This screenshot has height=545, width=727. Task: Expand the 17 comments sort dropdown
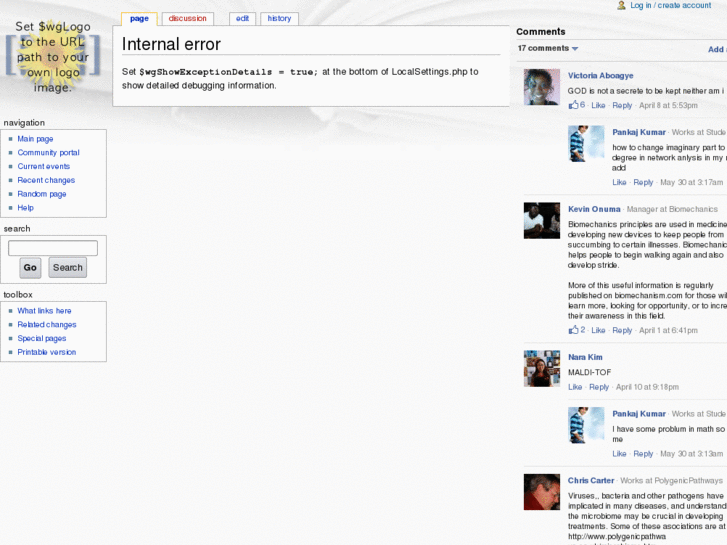point(548,48)
